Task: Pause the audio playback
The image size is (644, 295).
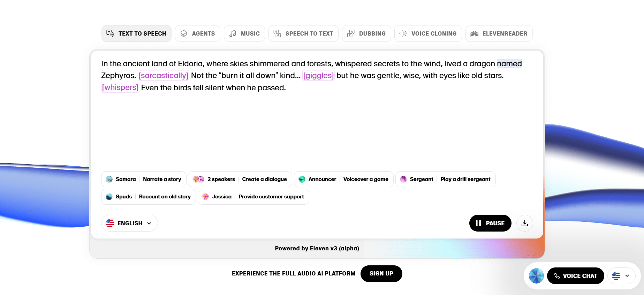Action: tap(490, 223)
